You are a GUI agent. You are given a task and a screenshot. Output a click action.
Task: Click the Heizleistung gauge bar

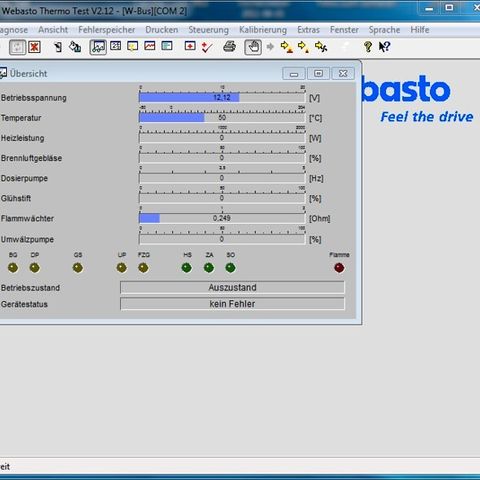coord(222,138)
